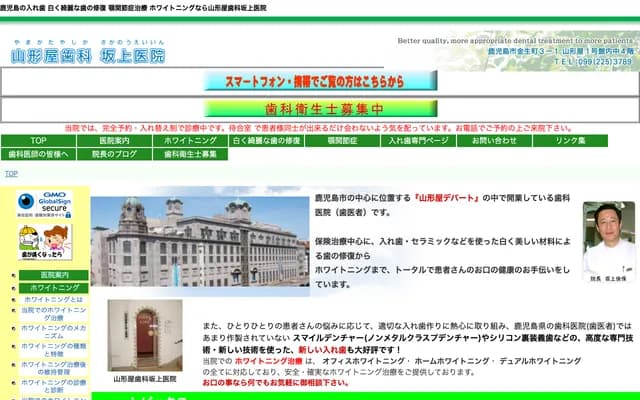
Task: Click the TOP breadcrumb link
Action: (x=11, y=173)
